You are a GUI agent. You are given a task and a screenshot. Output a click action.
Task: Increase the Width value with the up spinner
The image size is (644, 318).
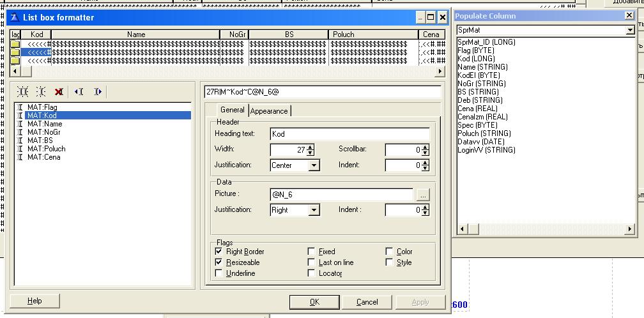click(310, 147)
